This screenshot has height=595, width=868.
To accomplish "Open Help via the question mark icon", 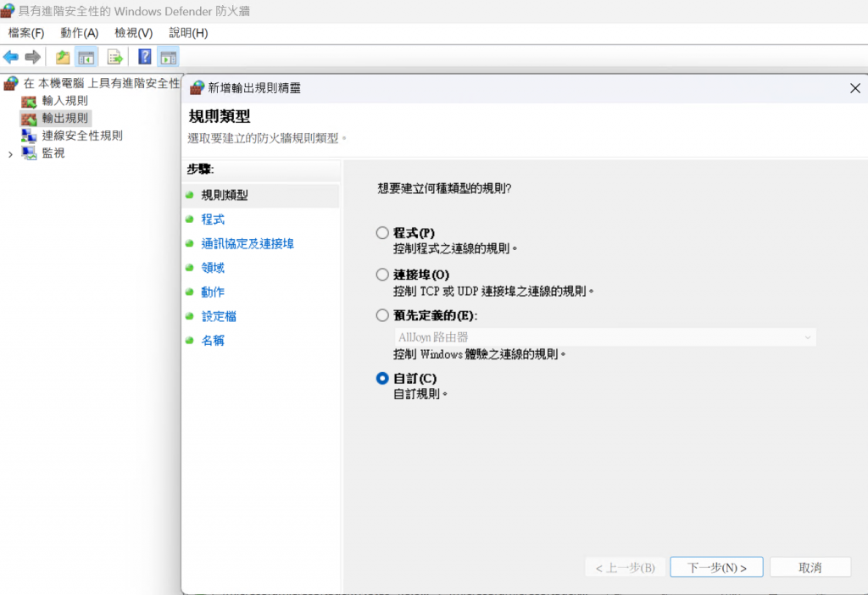I will [144, 57].
